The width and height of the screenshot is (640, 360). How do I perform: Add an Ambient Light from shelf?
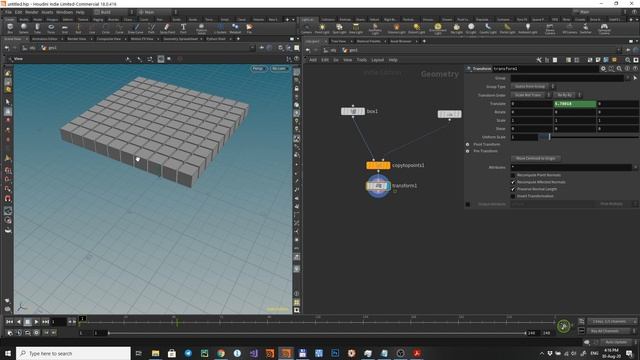(x=527, y=29)
